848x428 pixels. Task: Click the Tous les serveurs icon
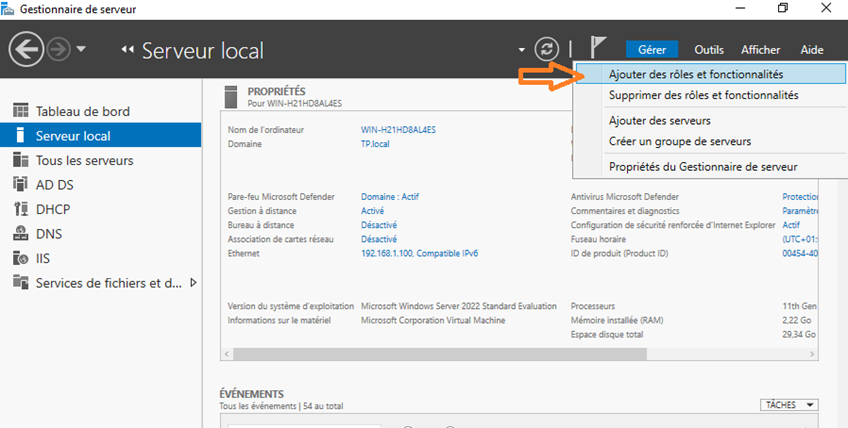tap(21, 160)
